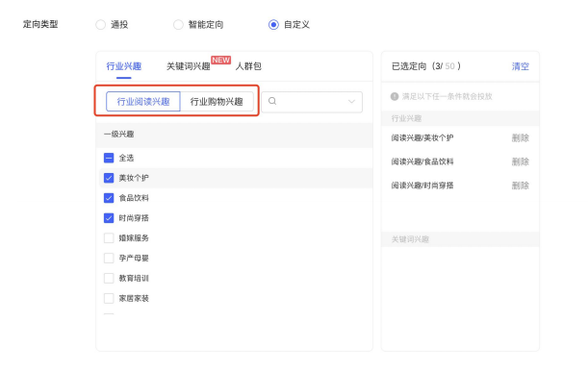This screenshot has width=588, height=371.
Task: Click the 阅读兴趣/美妆个护 selected item text
Action: click(x=422, y=138)
